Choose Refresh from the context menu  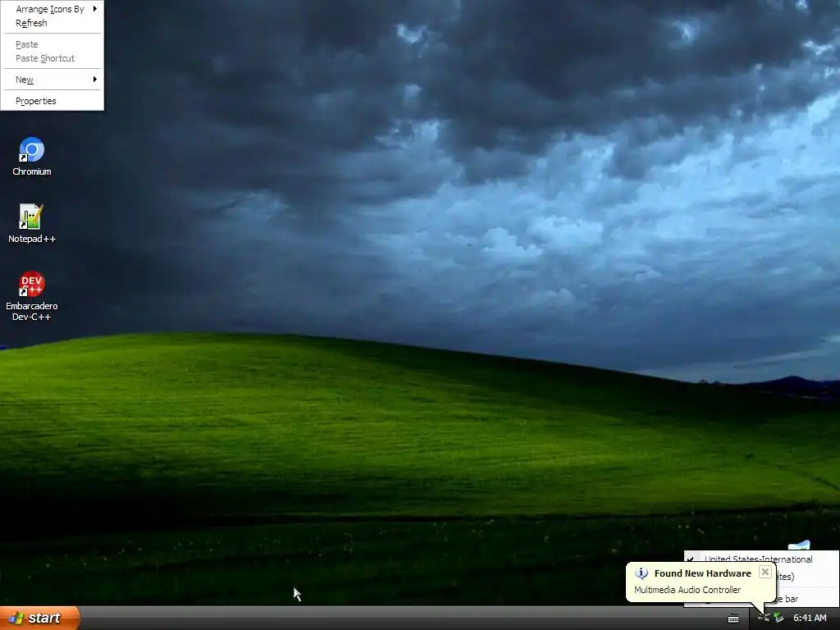click(52, 23)
